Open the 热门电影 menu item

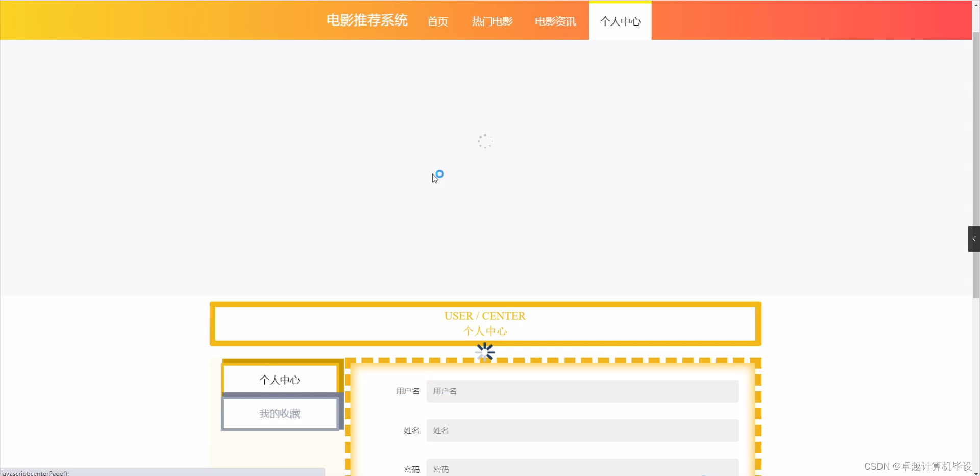[x=491, y=21]
